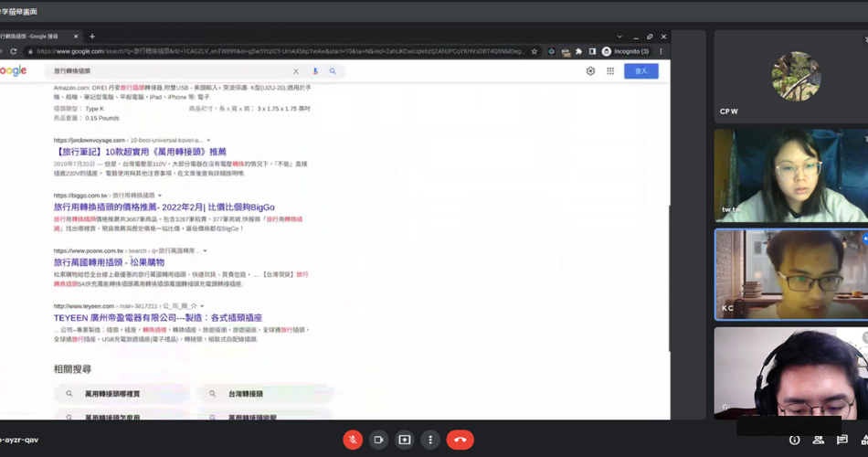
Task: Select related search 萬用轉接頭哪裡買
Action: 122,394
